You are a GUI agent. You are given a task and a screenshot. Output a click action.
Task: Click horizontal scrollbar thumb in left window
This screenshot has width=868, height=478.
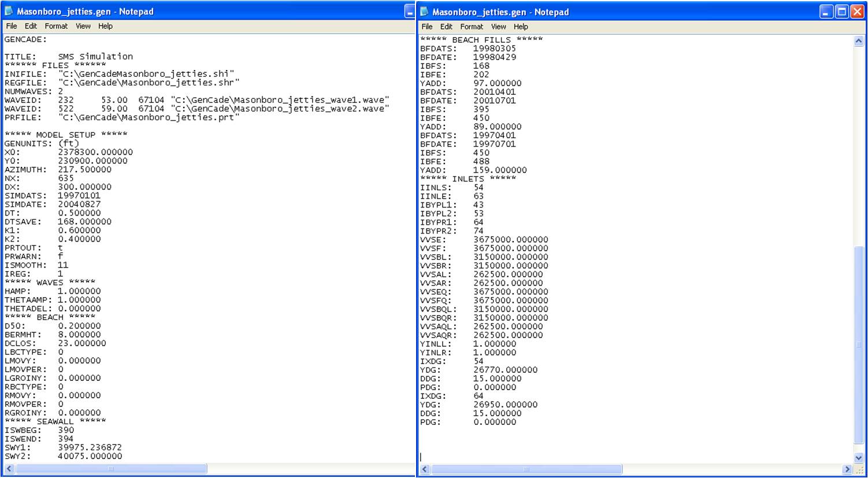(x=111, y=469)
